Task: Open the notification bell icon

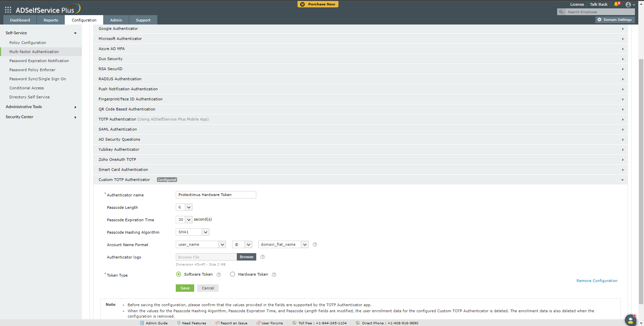Action: [616, 4]
